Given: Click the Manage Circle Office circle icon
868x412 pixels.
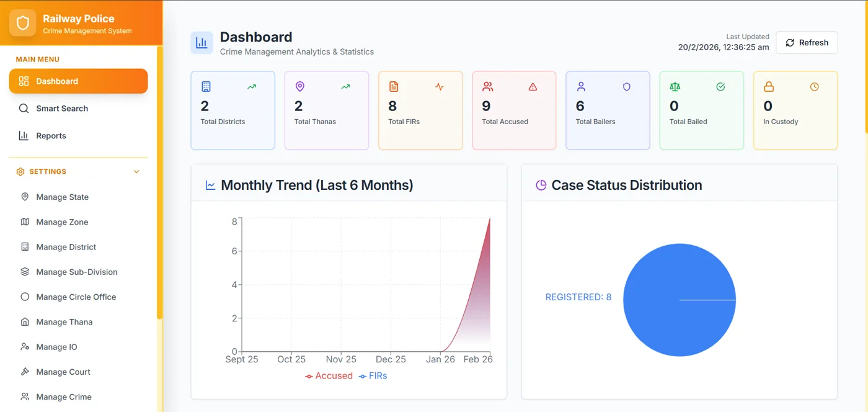Looking at the screenshot, I should point(25,297).
